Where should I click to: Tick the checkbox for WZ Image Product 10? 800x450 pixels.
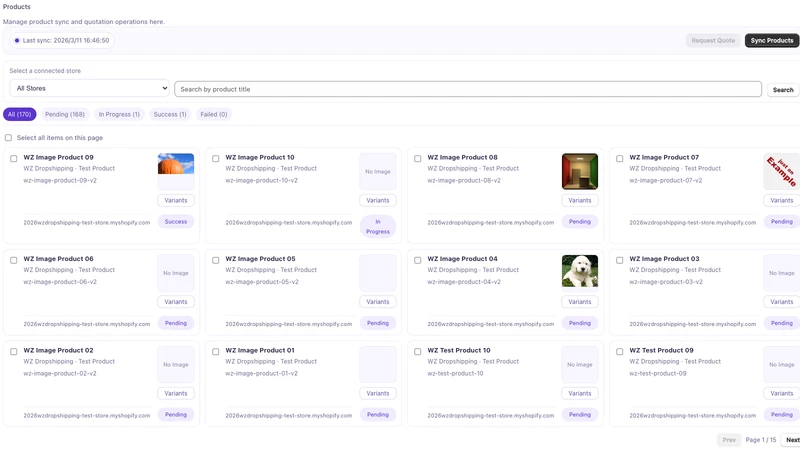[216, 159]
